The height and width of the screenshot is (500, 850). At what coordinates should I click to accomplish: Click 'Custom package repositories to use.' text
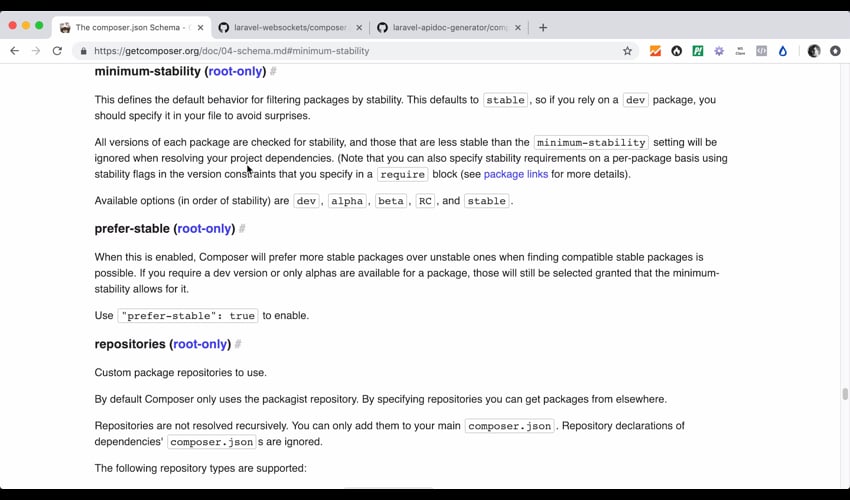181,373
